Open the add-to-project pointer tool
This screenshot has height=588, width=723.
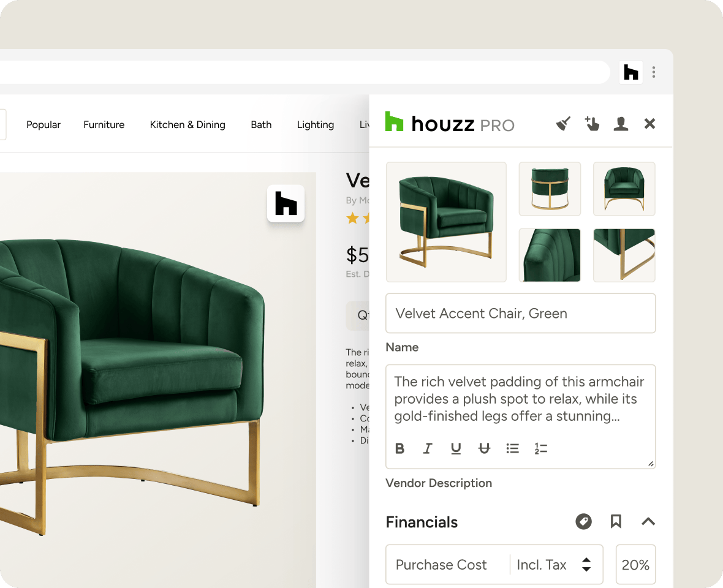tap(592, 123)
